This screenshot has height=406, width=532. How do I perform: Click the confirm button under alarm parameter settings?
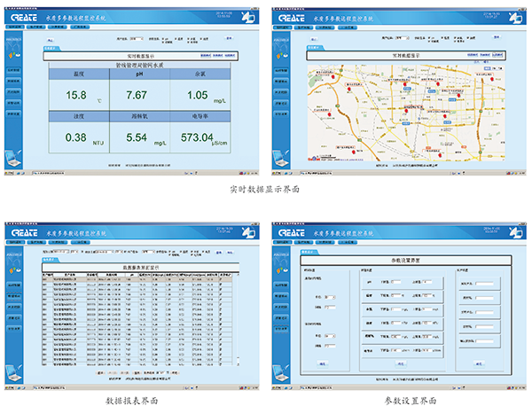[402, 363]
